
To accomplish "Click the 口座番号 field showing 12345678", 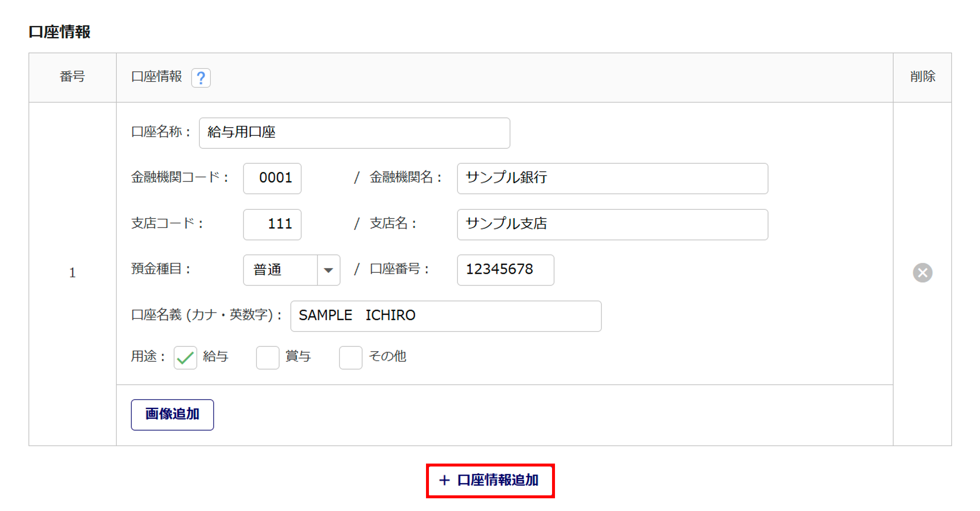I will (505, 270).
